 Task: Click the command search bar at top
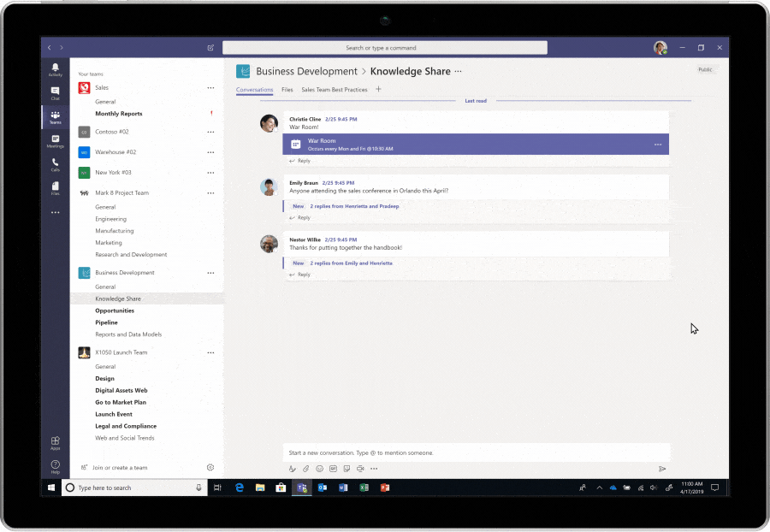point(385,47)
